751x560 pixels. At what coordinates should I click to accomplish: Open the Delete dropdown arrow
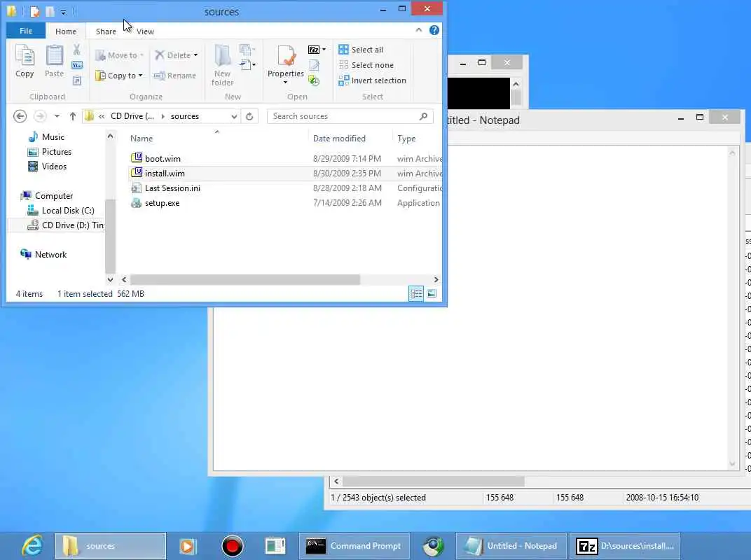pyautogui.click(x=196, y=55)
